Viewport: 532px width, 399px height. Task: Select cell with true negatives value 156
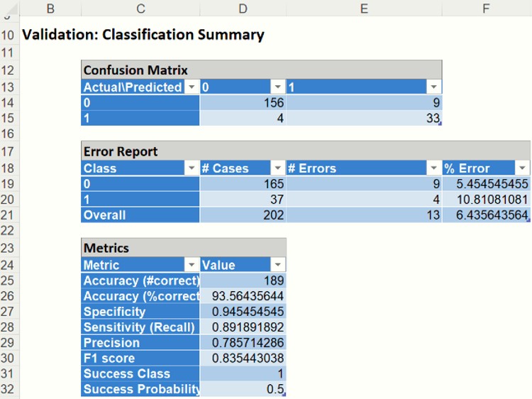coord(243,103)
